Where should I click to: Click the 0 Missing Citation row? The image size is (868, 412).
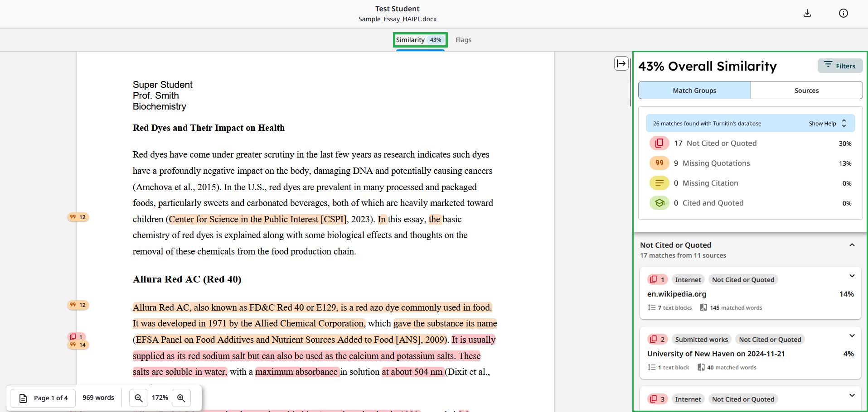751,183
